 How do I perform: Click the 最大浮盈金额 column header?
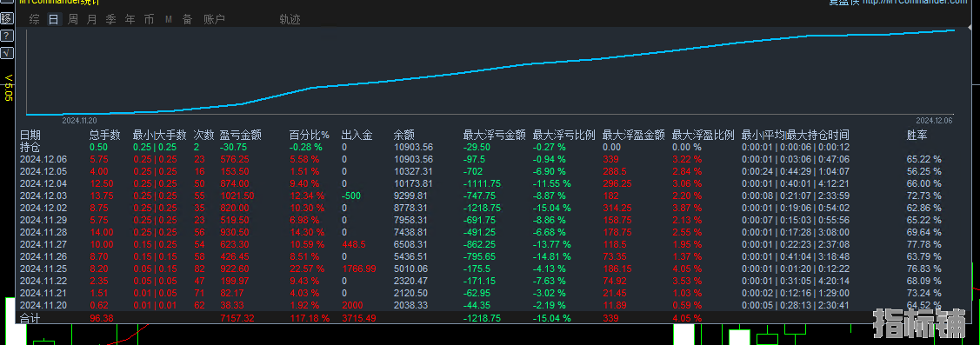pos(633,135)
